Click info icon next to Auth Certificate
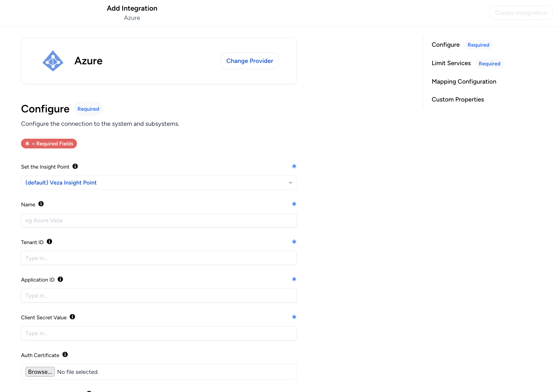The height and width of the screenshot is (392, 559). pyautogui.click(x=65, y=355)
